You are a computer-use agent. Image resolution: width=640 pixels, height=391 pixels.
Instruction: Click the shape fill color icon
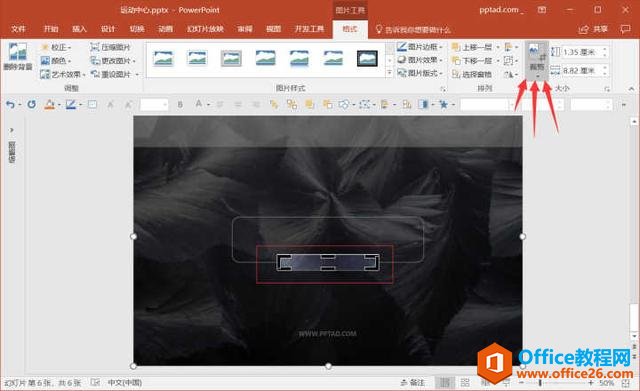(50, 105)
